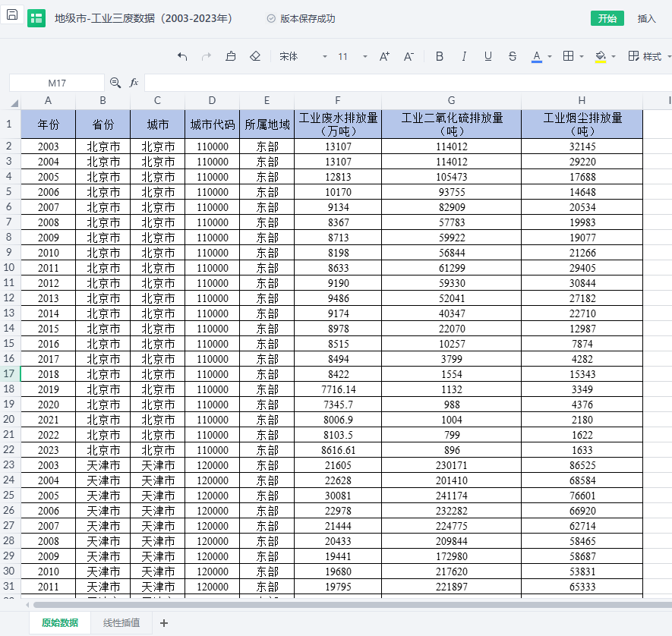Increase font size with A+ icon
This screenshot has height=636, width=672.
click(x=384, y=56)
